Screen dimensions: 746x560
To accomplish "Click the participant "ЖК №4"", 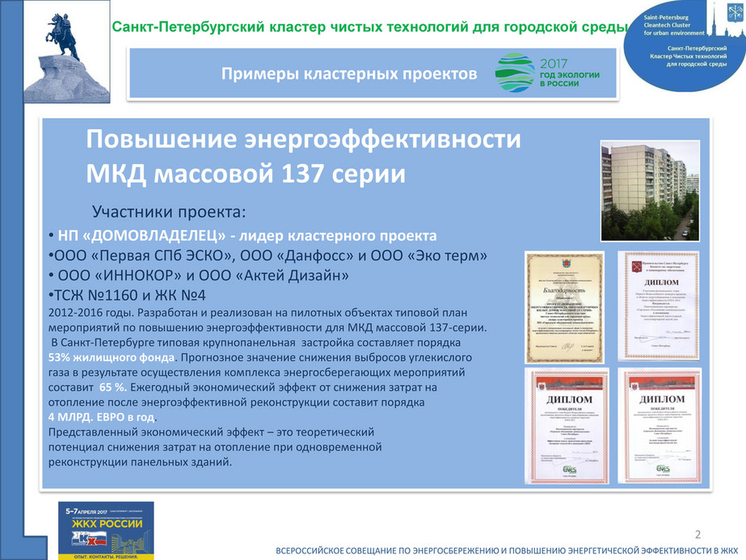I will click(179, 296).
